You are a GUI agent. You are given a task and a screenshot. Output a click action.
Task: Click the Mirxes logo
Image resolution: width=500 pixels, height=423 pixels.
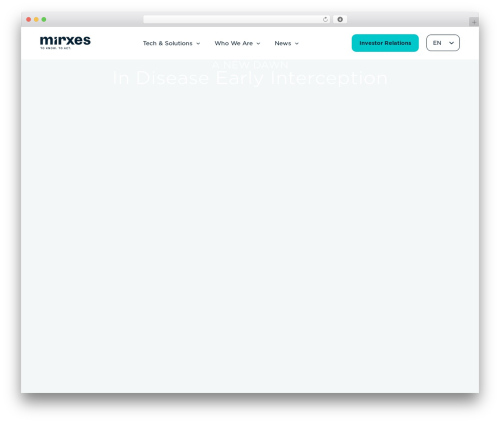(65, 42)
